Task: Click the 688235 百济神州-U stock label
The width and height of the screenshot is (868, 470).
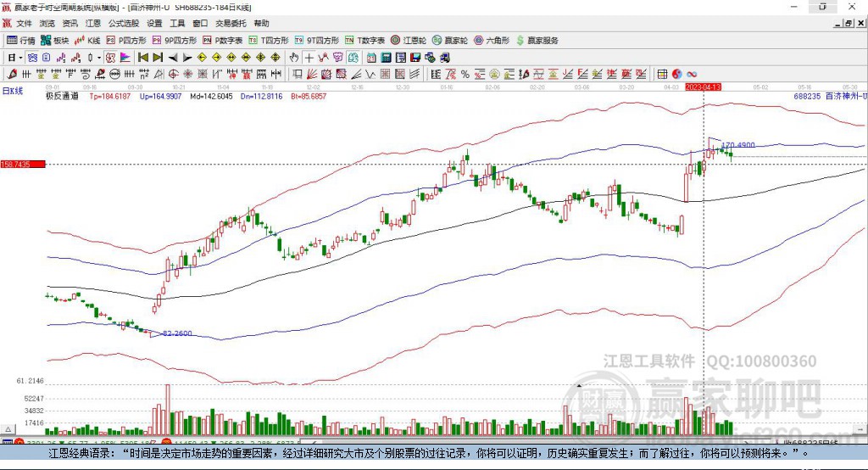Action: (x=830, y=96)
